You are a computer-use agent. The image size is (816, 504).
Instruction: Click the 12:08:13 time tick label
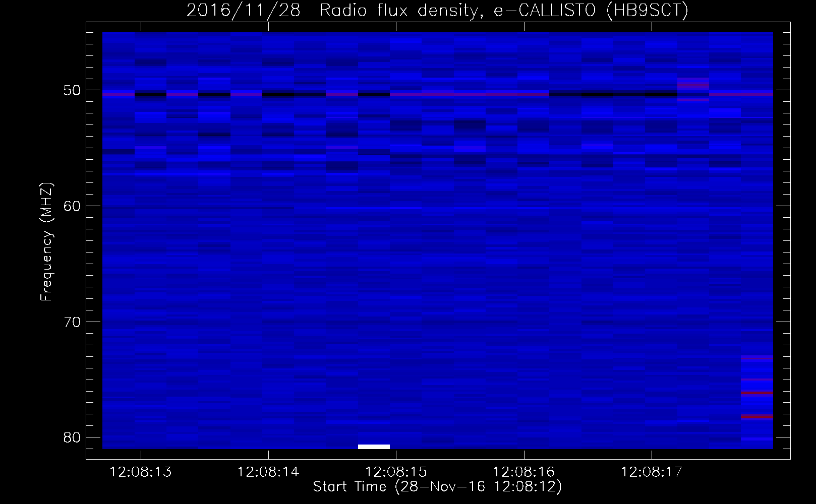tap(141, 472)
